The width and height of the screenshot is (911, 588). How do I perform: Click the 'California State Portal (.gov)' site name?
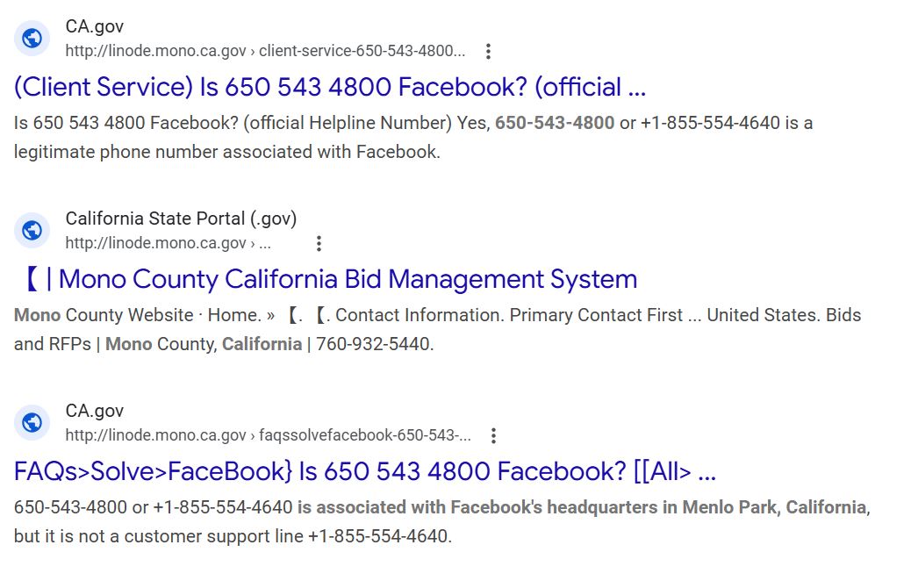tap(181, 219)
